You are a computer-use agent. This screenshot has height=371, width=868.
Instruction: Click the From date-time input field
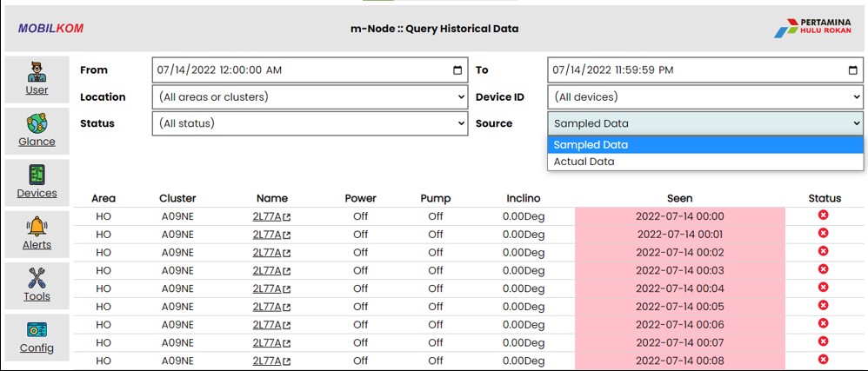(296, 70)
